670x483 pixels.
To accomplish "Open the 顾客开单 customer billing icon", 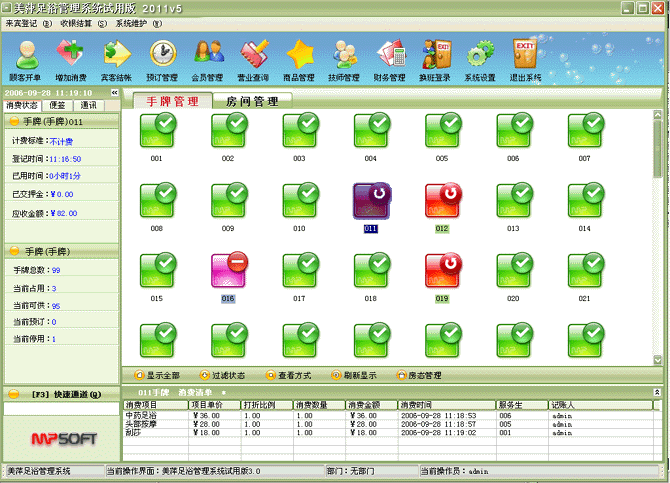I will coord(24,56).
